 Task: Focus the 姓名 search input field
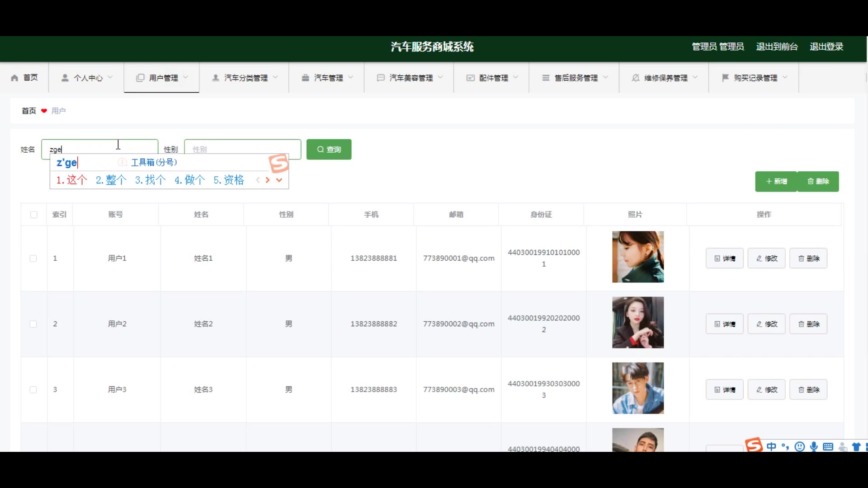coord(99,149)
